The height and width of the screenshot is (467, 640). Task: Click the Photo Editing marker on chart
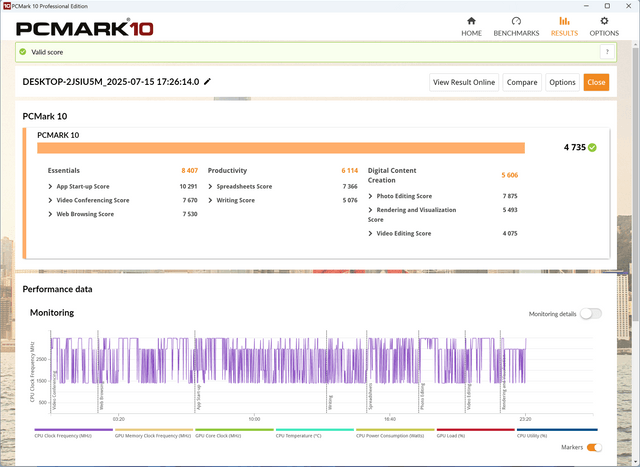(423, 396)
